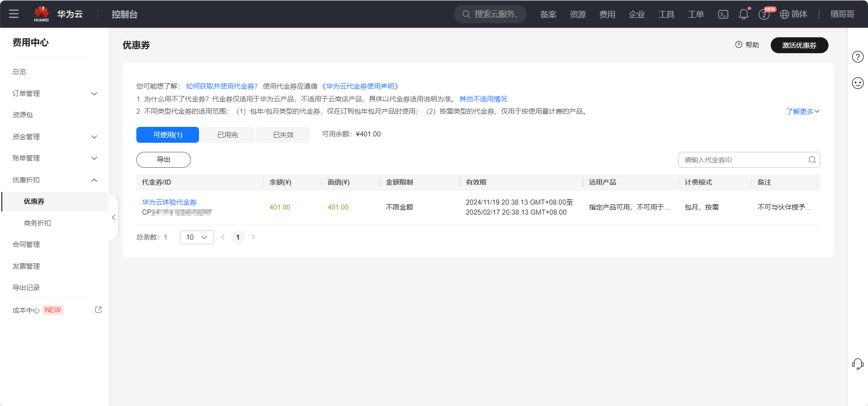Click the 面值 401.00 value
The image size is (868, 406).
(338, 207)
